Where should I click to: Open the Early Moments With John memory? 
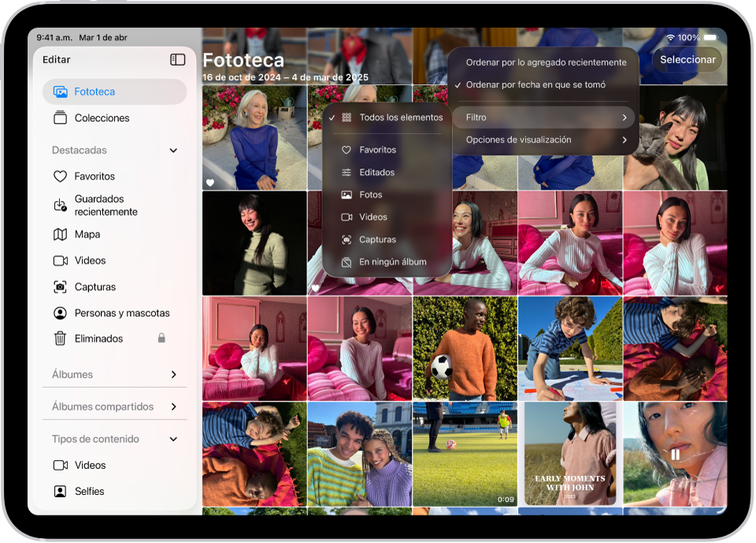(x=569, y=455)
